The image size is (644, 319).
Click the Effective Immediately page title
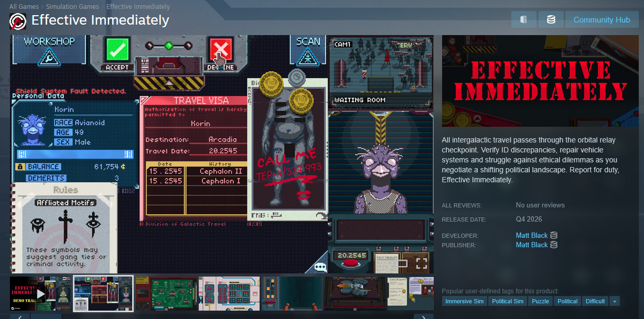click(100, 20)
